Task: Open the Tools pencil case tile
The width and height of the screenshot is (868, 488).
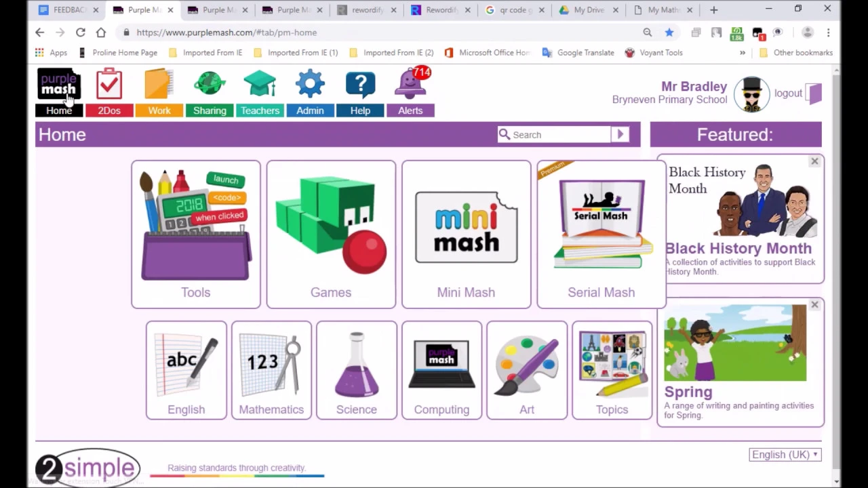Action: [195, 235]
